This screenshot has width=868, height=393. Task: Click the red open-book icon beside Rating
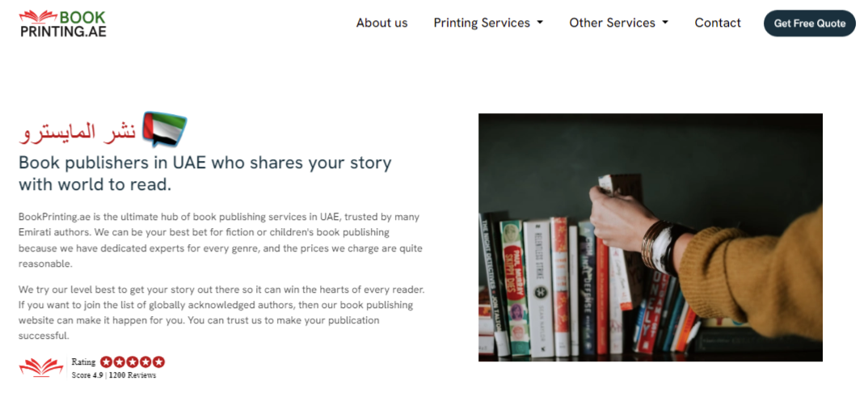[x=41, y=367]
